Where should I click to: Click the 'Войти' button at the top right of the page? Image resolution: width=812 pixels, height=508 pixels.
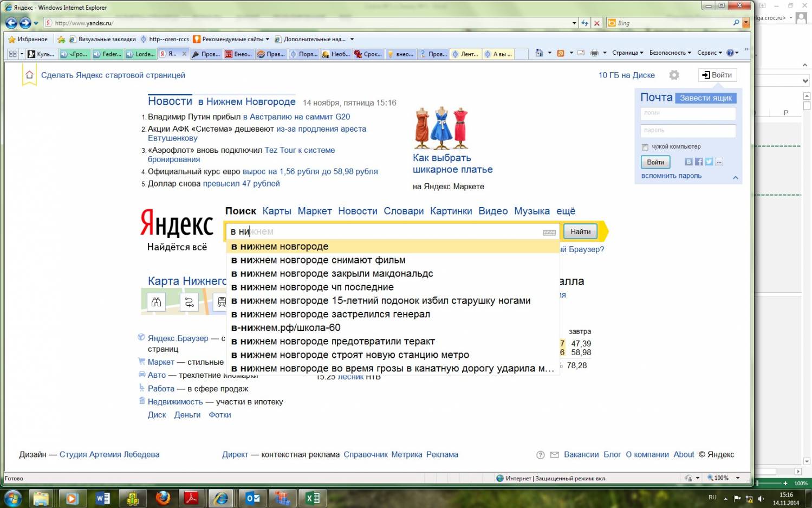pos(717,75)
